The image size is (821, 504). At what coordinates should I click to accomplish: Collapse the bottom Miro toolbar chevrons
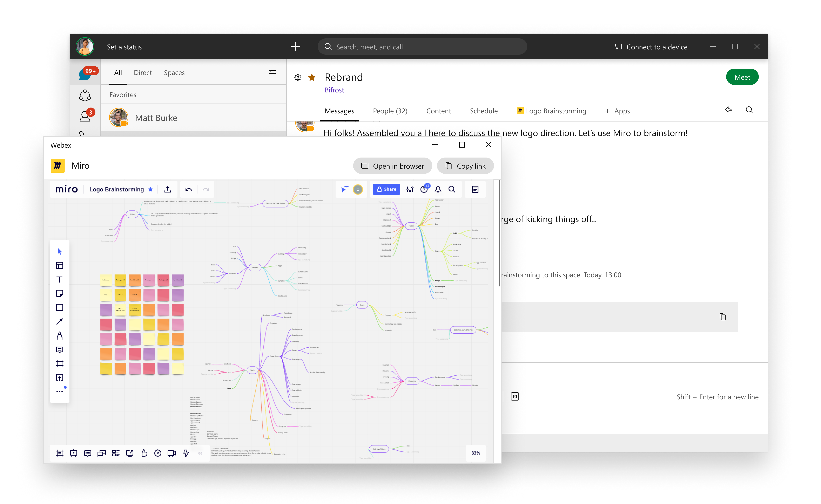200,453
